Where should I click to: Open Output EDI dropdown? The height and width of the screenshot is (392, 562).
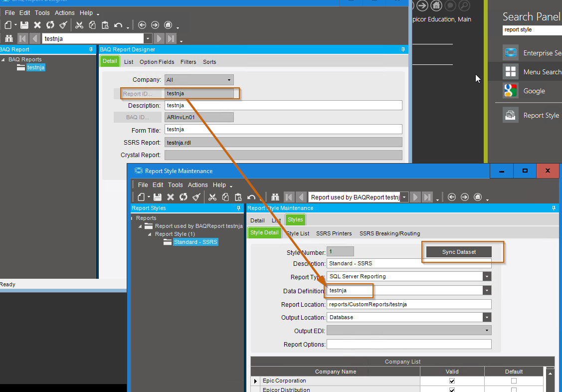tap(487, 330)
